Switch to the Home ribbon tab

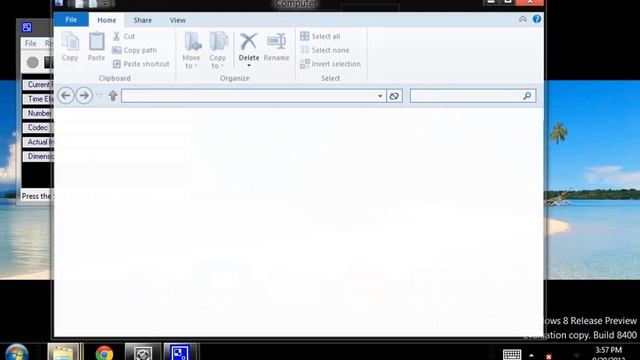click(x=107, y=20)
